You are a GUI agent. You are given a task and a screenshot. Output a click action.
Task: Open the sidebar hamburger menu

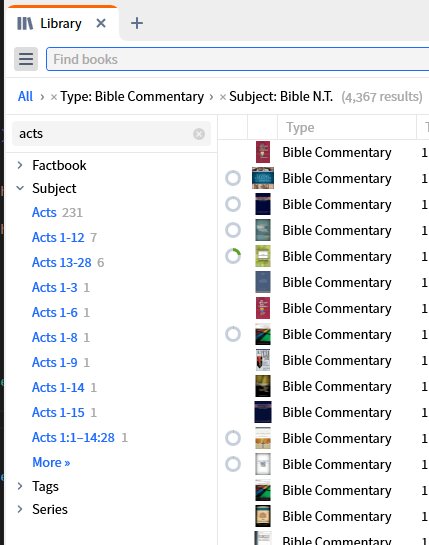pyautogui.click(x=26, y=59)
